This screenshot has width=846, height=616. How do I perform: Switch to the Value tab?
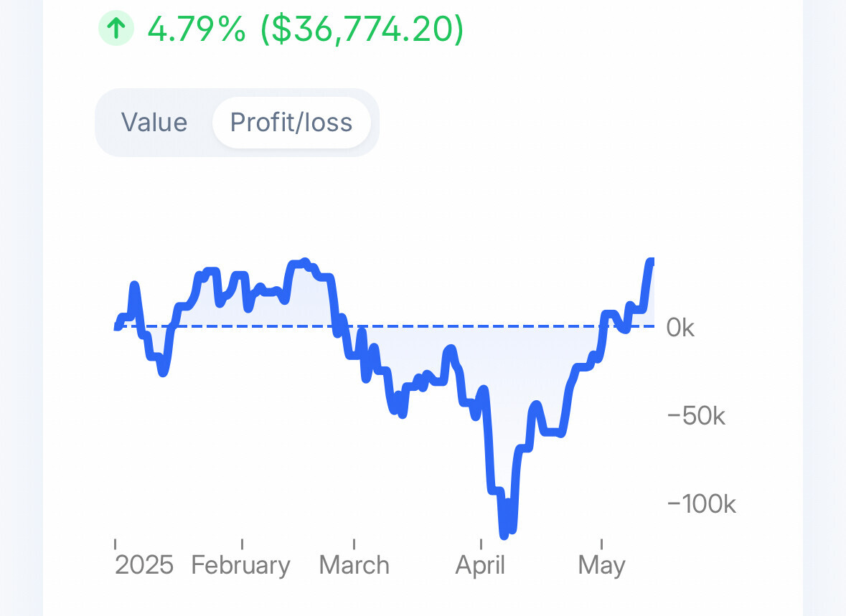[154, 123]
